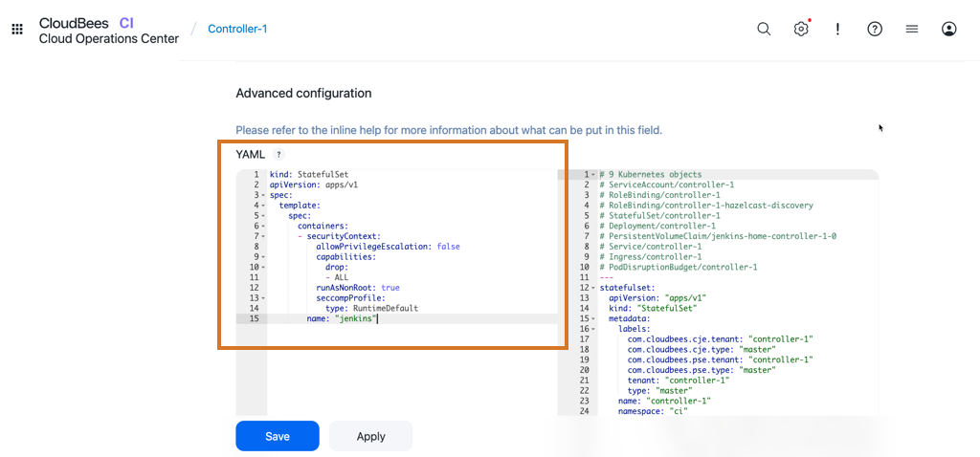Image resolution: width=980 pixels, height=457 pixels.
Task: Click '# PersistentVolumeClaim/jenkins-home-controller-1-0' line
Action: pos(718,236)
